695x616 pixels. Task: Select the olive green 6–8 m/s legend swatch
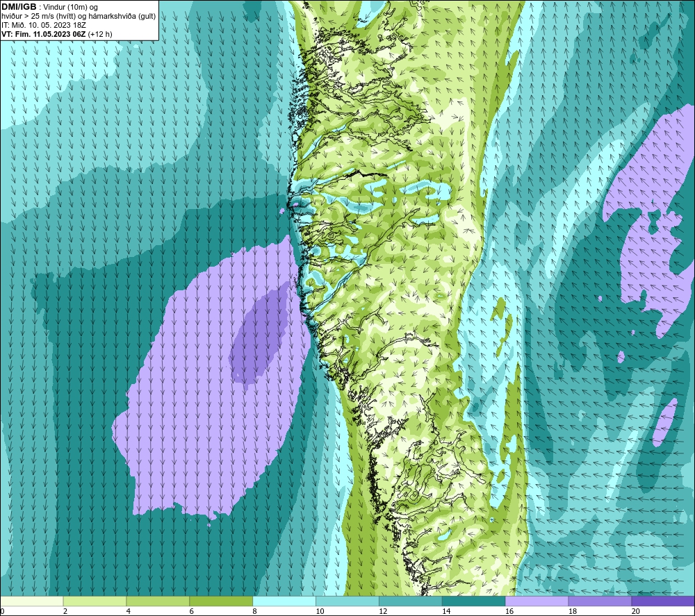click(x=221, y=601)
